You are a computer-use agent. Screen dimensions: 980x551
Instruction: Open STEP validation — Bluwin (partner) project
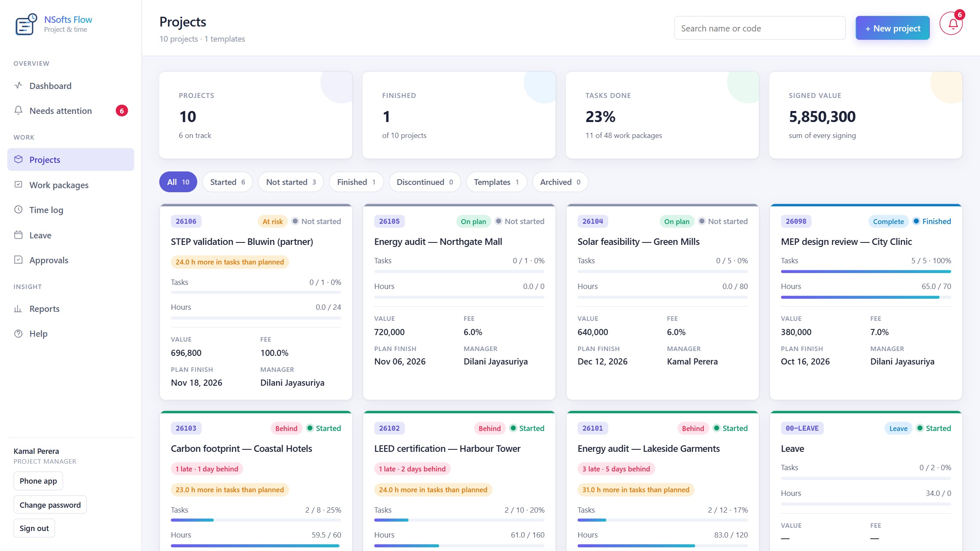[242, 242]
